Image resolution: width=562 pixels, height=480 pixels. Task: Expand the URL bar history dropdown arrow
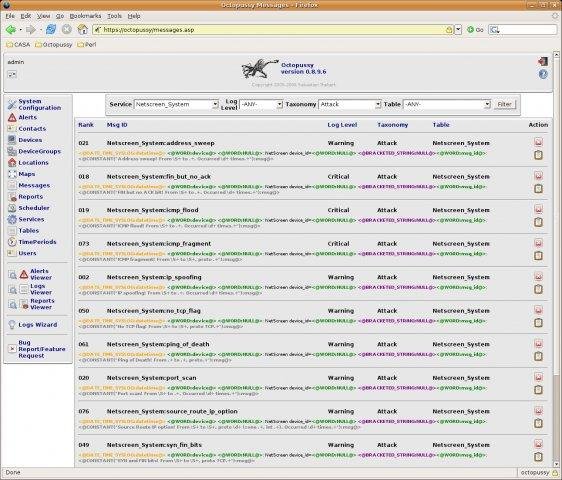[x=458, y=30]
